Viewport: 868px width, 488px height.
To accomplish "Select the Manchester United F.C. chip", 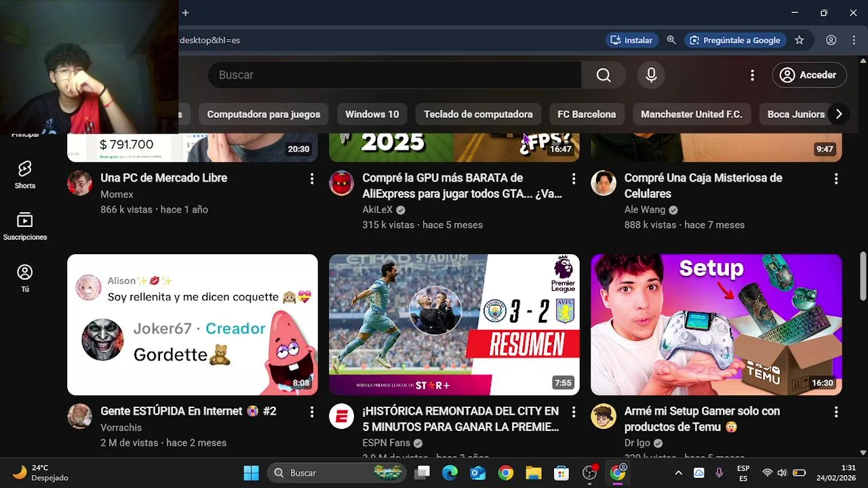I will tap(692, 115).
